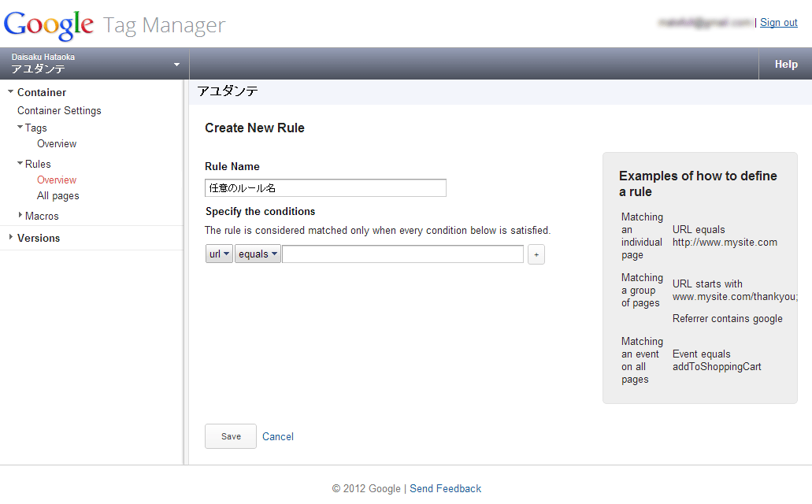Click the Google Tag Manager logo
This screenshot has width=812, height=504.
tap(114, 25)
